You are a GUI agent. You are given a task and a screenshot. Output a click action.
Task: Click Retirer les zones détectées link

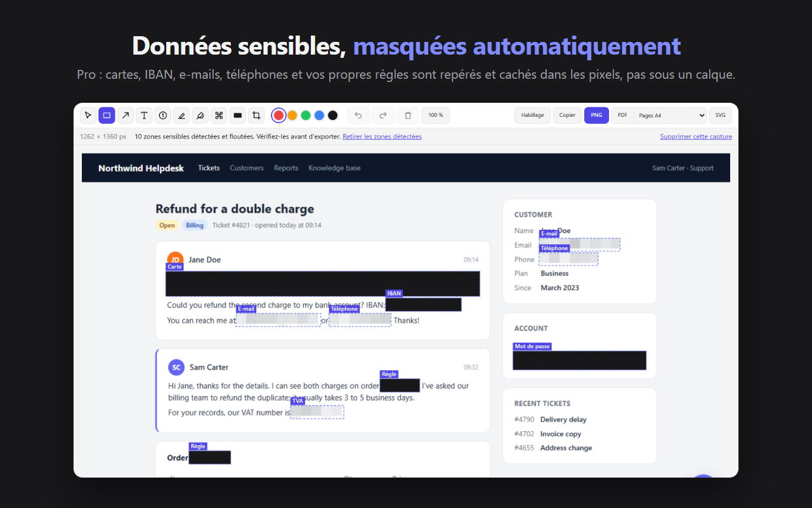(382, 137)
